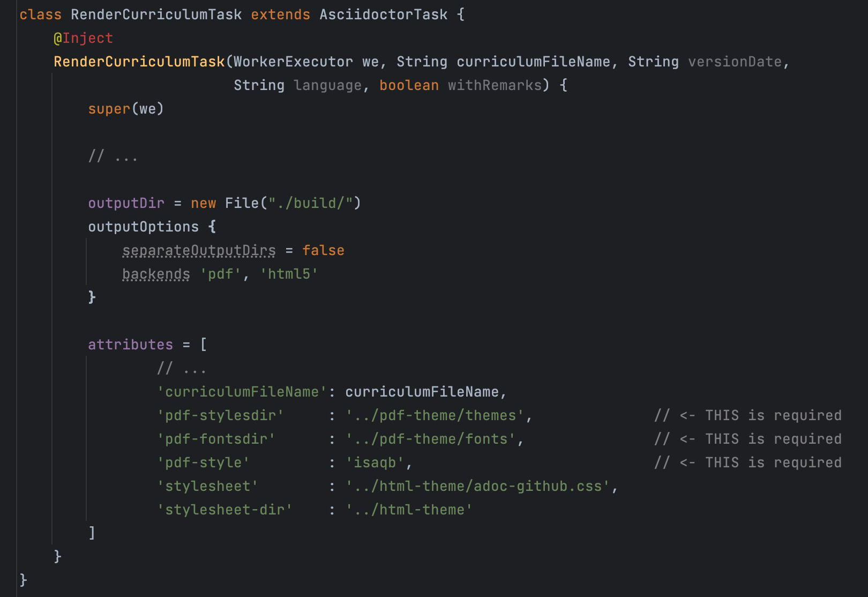The width and height of the screenshot is (868, 597).
Task: Click the "./build/" string literal
Action: pos(311,203)
